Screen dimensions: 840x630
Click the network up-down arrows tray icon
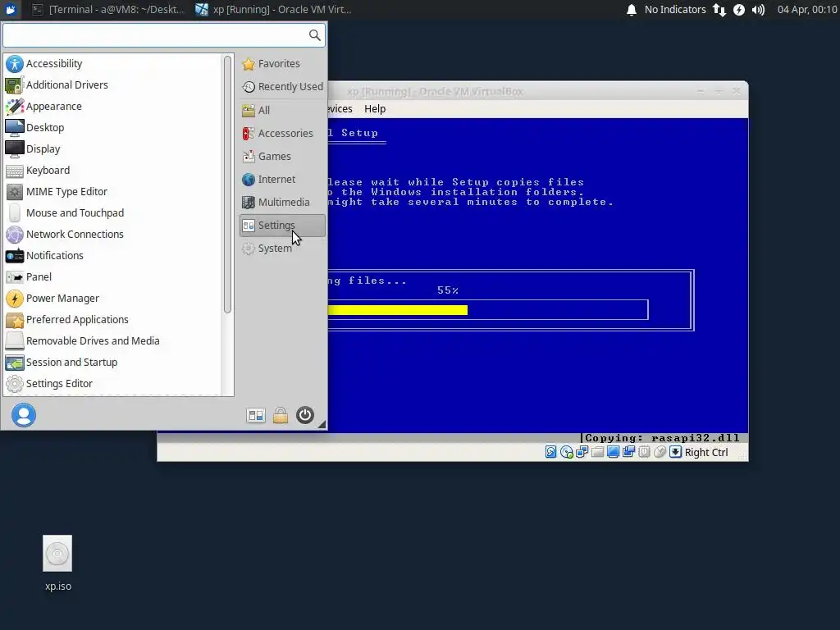coord(719,10)
